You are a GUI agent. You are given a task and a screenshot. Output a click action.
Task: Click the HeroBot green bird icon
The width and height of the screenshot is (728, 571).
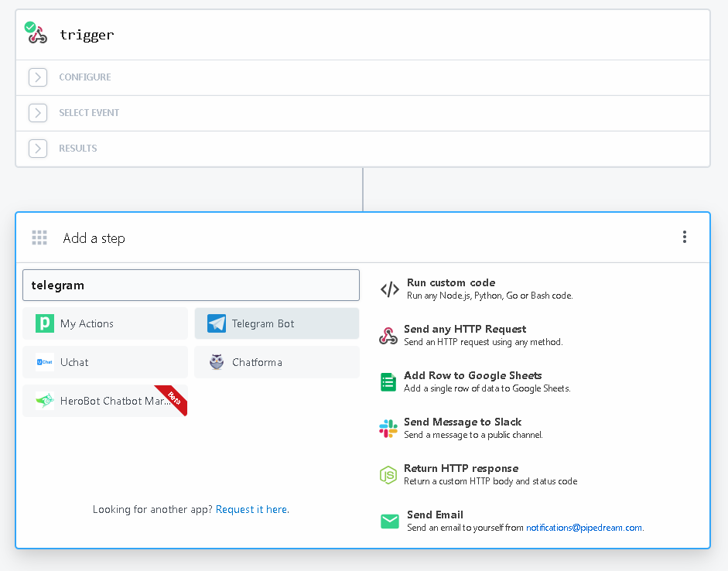tap(45, 400)
